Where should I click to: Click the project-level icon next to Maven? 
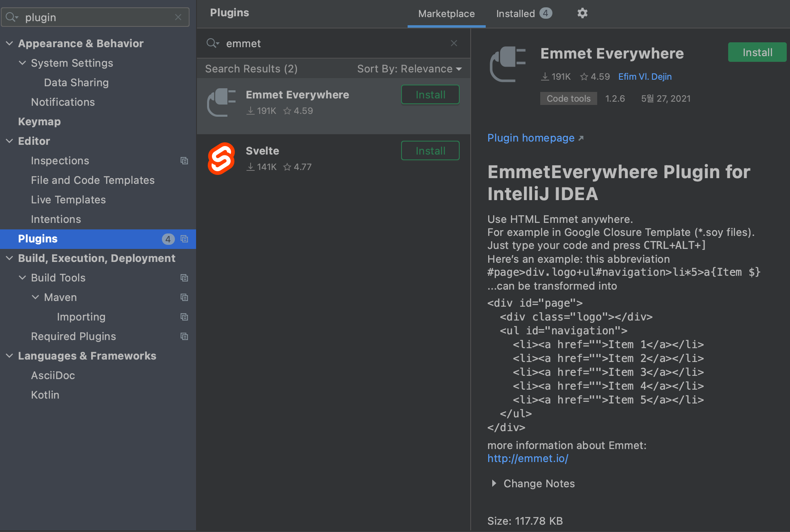tap(184, 297)
